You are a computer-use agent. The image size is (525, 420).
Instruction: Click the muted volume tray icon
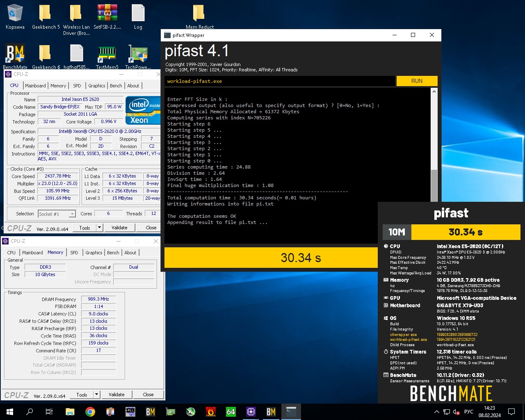pos(457,412)
